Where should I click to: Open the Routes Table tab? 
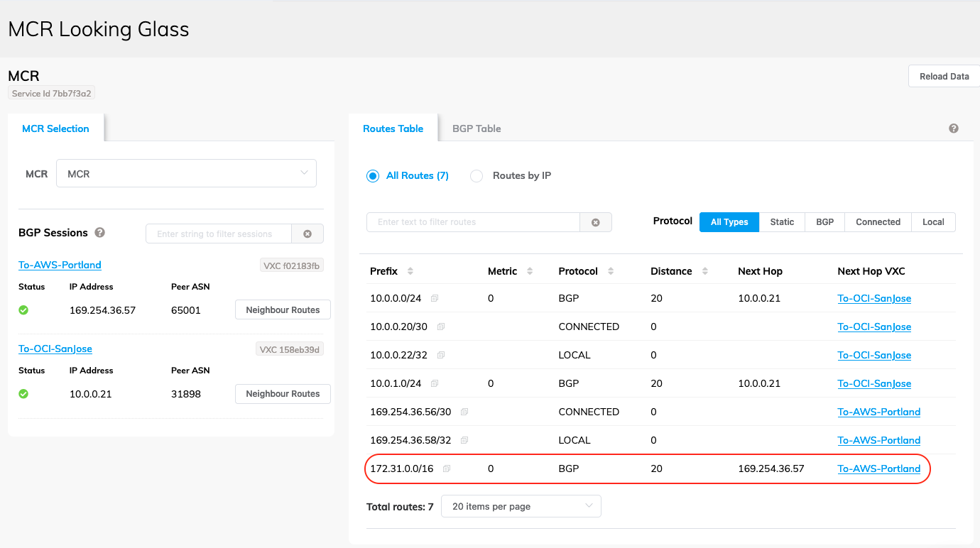click(393, 128)
